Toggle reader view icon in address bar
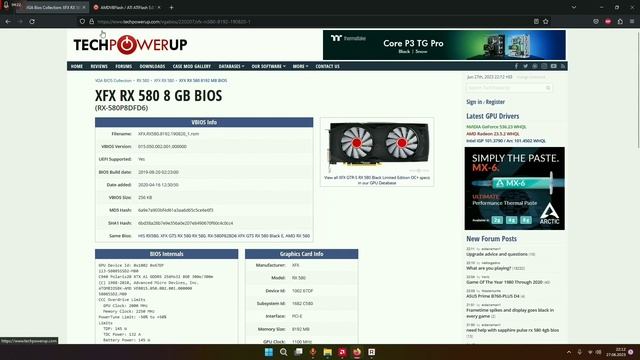 [x=536, y=21]
